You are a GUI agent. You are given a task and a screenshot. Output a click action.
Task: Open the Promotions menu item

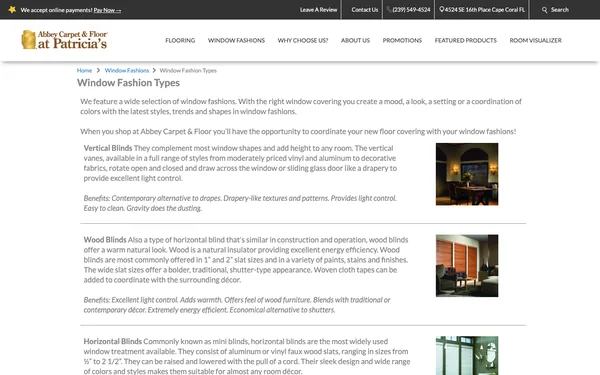click(x=402, y=41)
